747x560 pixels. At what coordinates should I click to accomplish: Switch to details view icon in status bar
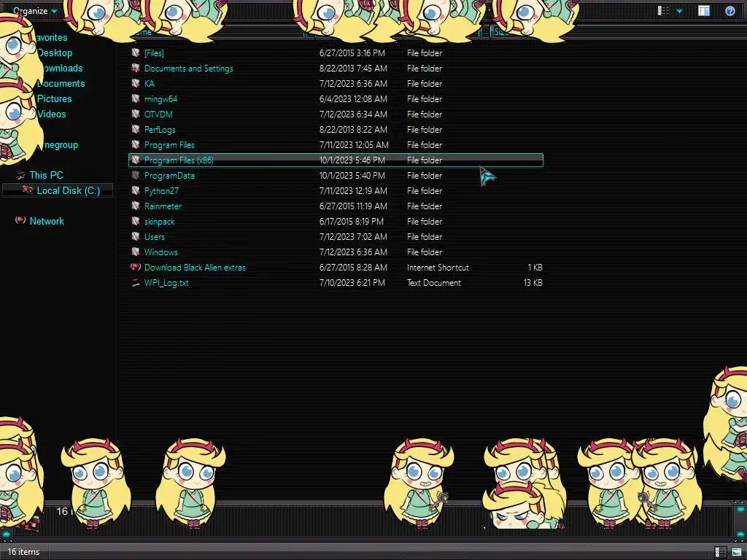720,552
